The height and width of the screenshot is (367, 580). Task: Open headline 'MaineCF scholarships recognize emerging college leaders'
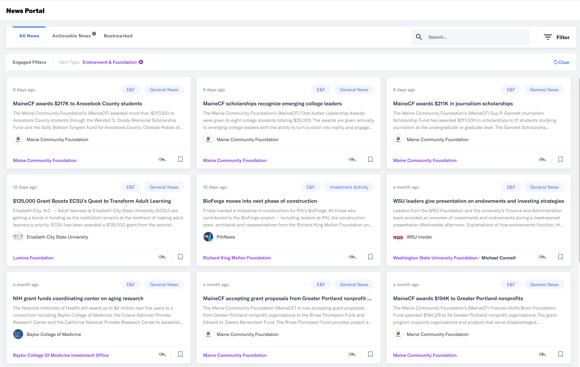click(272, 104)
